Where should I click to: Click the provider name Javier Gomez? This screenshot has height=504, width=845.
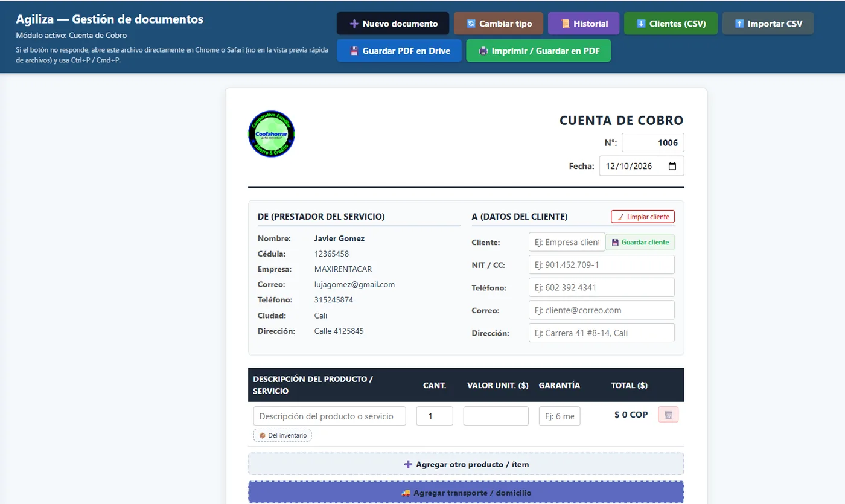(339, 238)
